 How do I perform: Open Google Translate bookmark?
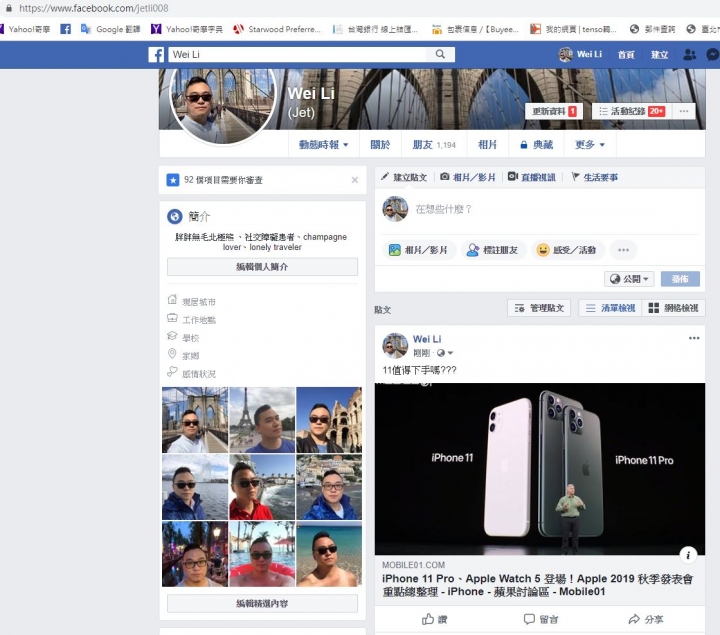pyautogui.click(x=110, y=29)
